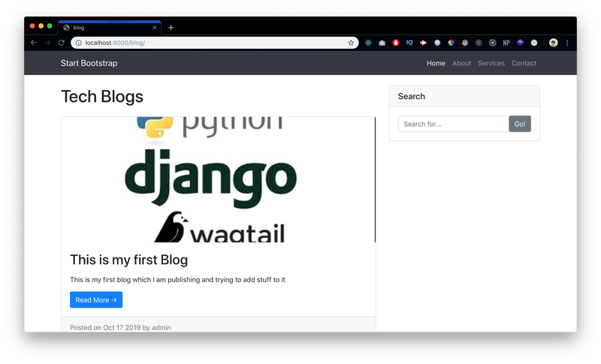
Task: Open the concentric circles extension icon
Action: coord(493,43)
